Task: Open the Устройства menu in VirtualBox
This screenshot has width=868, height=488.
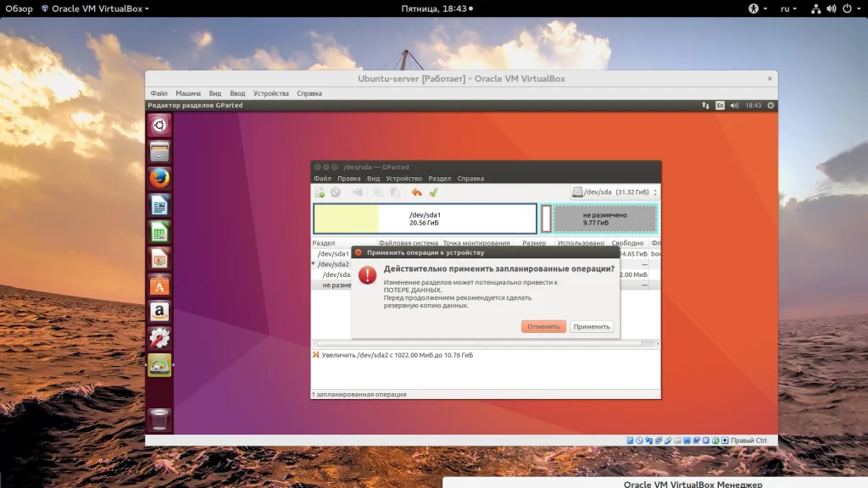Action: [x=270, y=93]
